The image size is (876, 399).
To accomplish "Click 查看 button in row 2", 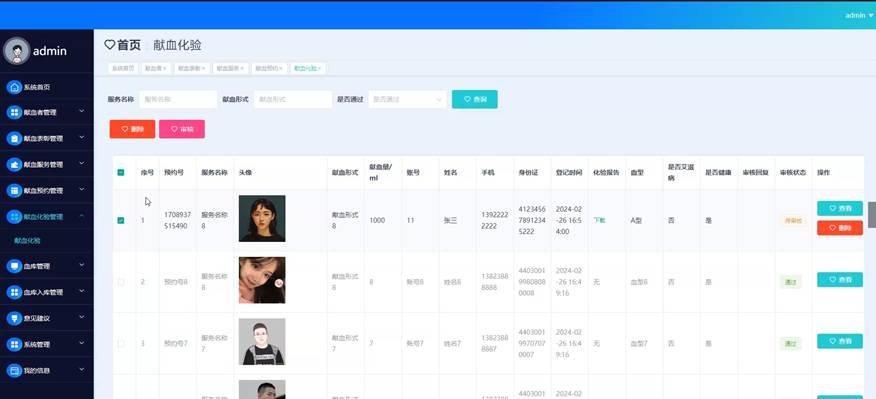I will click(840, 279).
